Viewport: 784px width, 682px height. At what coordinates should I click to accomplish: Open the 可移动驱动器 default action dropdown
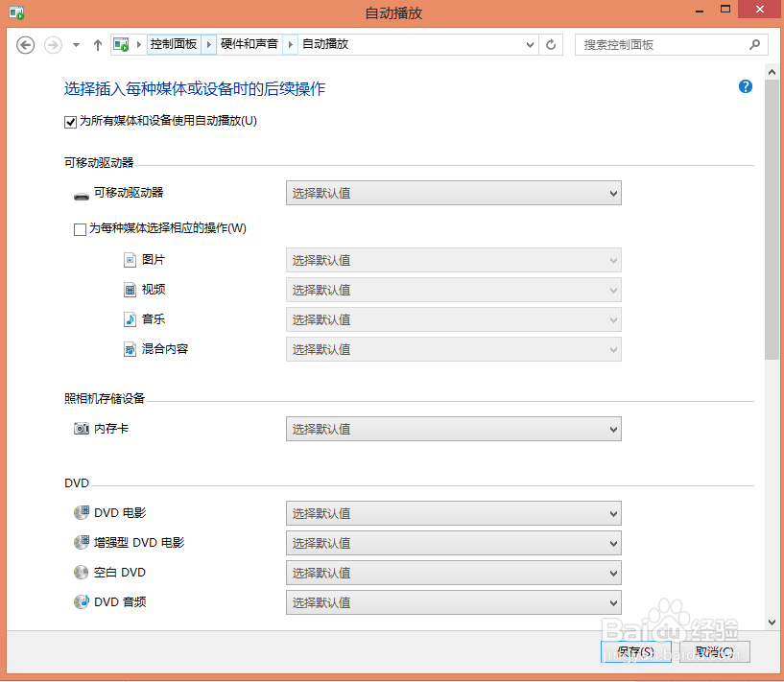452,193
